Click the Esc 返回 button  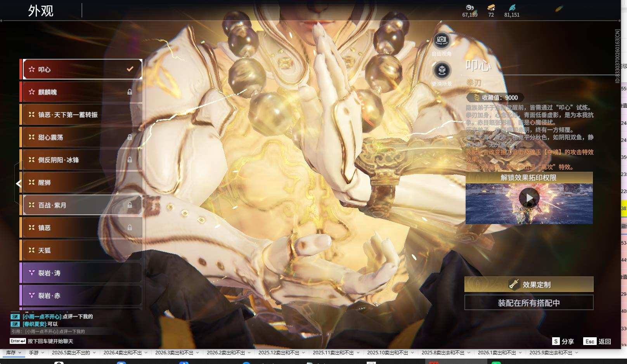click(x=597, y=341)
